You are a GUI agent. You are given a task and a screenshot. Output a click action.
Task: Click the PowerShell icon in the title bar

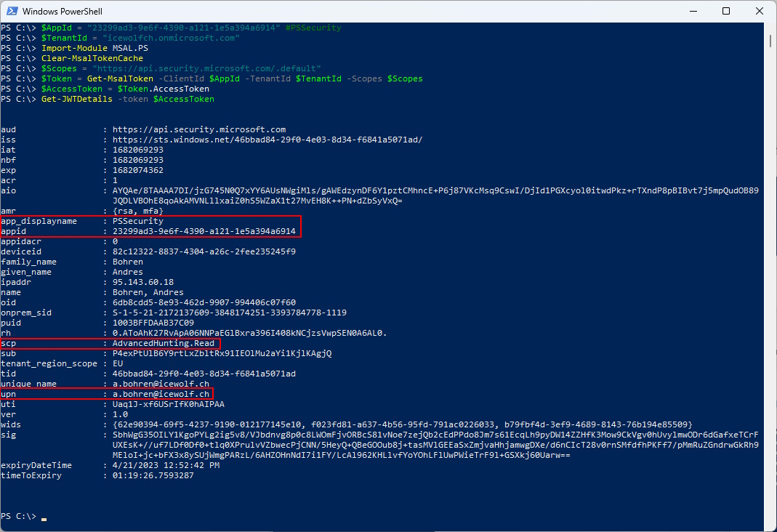(x=12, y=11)
